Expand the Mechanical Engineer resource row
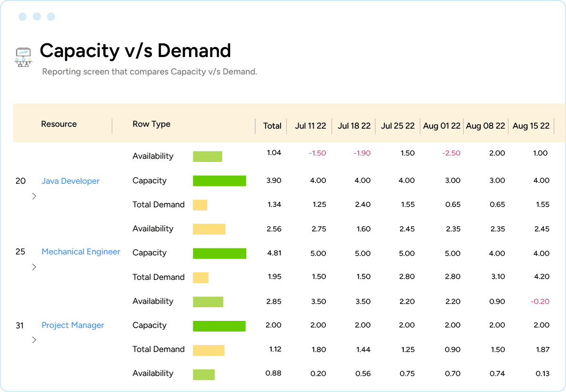Screen dimensions: 566x392 pyautogui.click(x=33, y=267)
